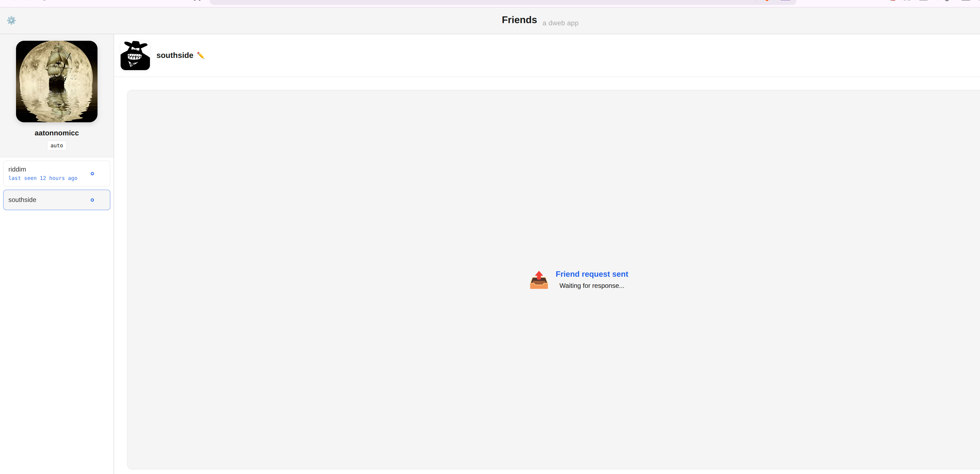The height and width of the screenshot is (474, 980).
Task: Click empty space below friends list
Action: tap(57, 324)
